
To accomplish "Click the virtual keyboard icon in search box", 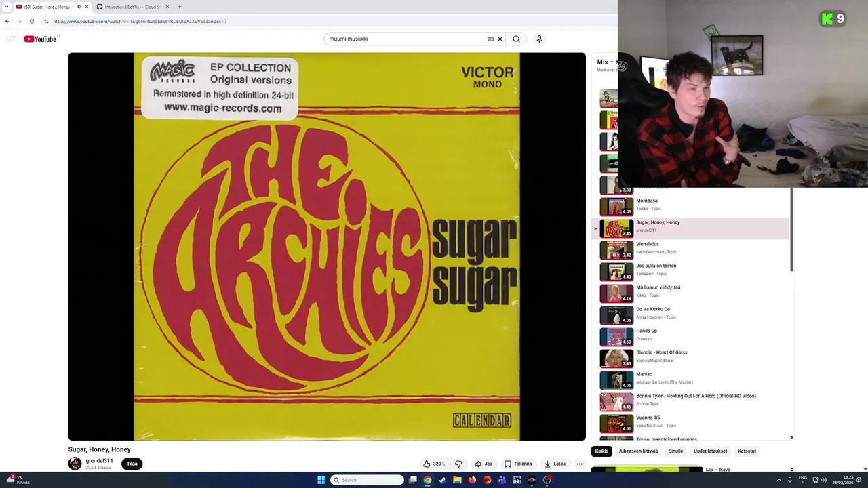I will click(490, 39).
